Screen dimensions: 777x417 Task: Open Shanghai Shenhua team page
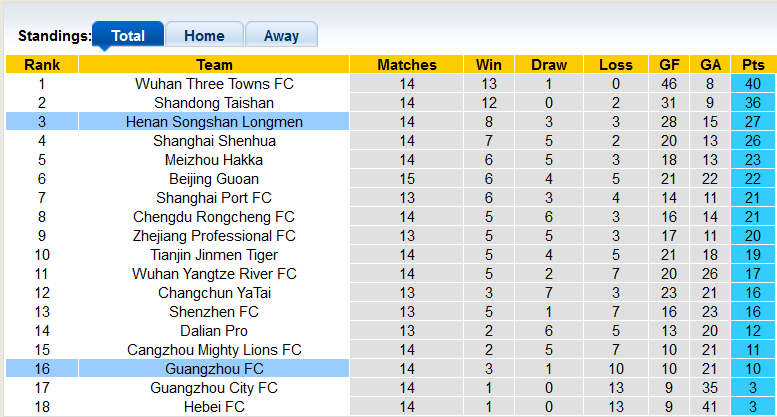pos(214,141)
